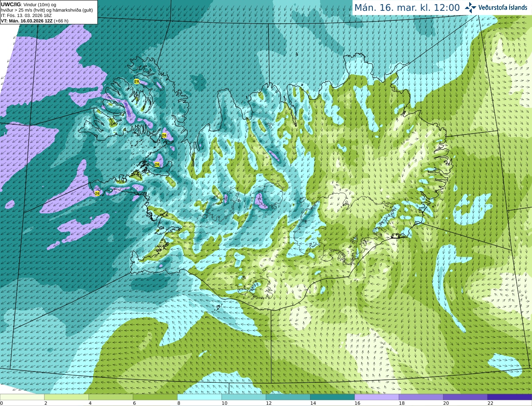Pick the 18–20 m/s purple swatch

point(421,397)
